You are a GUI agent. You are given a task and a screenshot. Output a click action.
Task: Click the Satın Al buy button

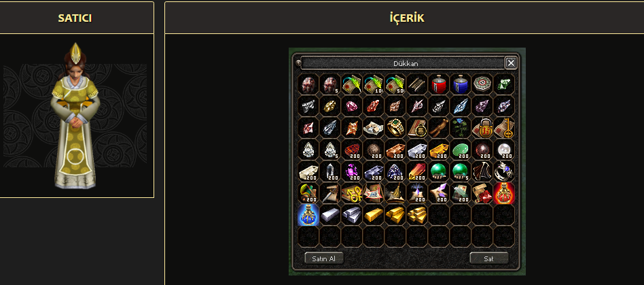(324, 258)
